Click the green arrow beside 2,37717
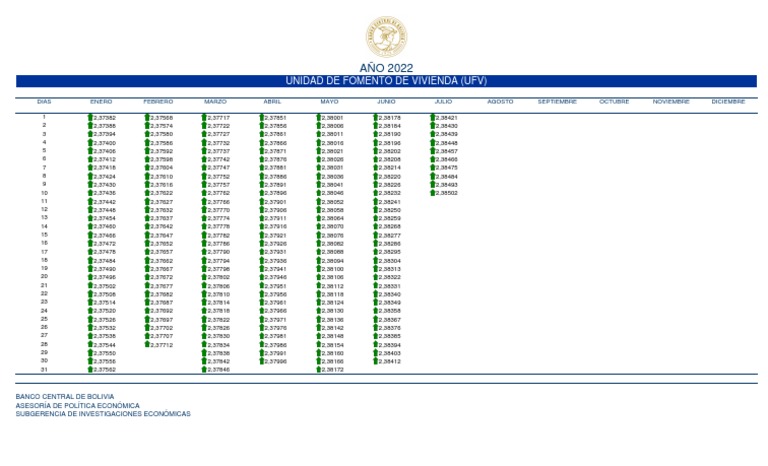 click(205, 118)
